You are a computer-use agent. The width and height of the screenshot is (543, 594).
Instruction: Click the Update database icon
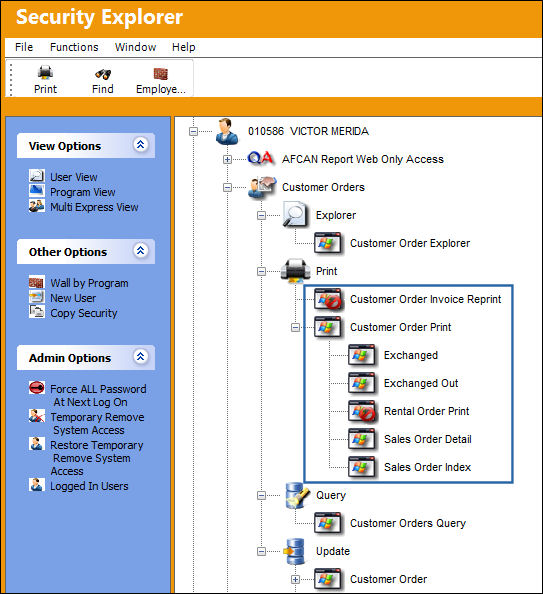click(294, 551)
